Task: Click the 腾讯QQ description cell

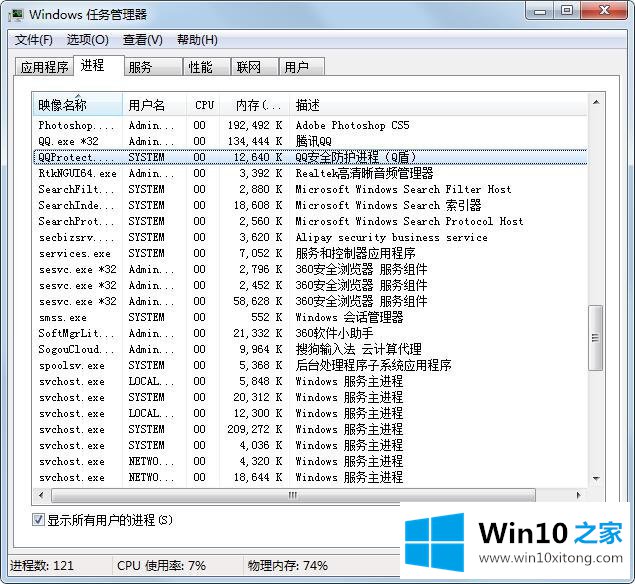Action: (x=313, y=141)
